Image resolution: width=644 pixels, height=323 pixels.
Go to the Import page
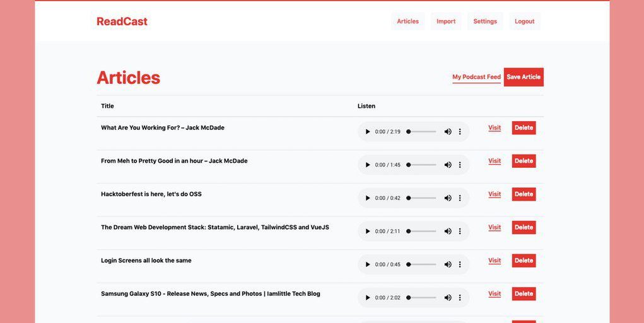click(x=446, y=21)
